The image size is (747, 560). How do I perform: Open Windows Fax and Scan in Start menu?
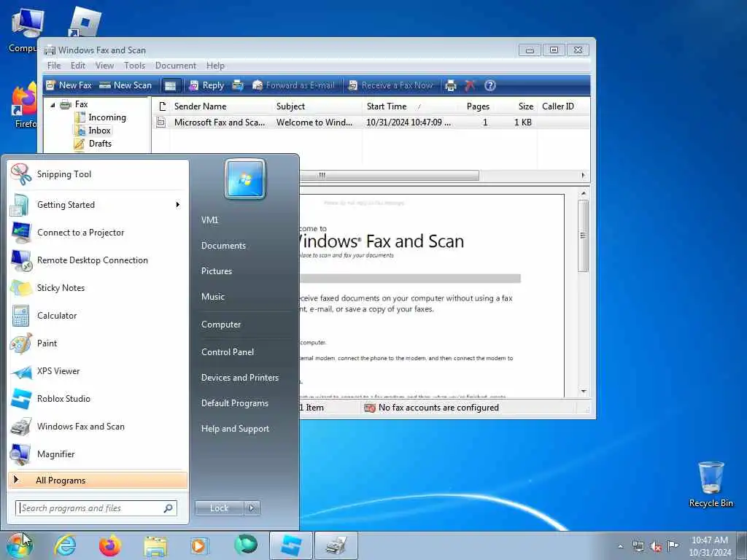click(98, 426)
